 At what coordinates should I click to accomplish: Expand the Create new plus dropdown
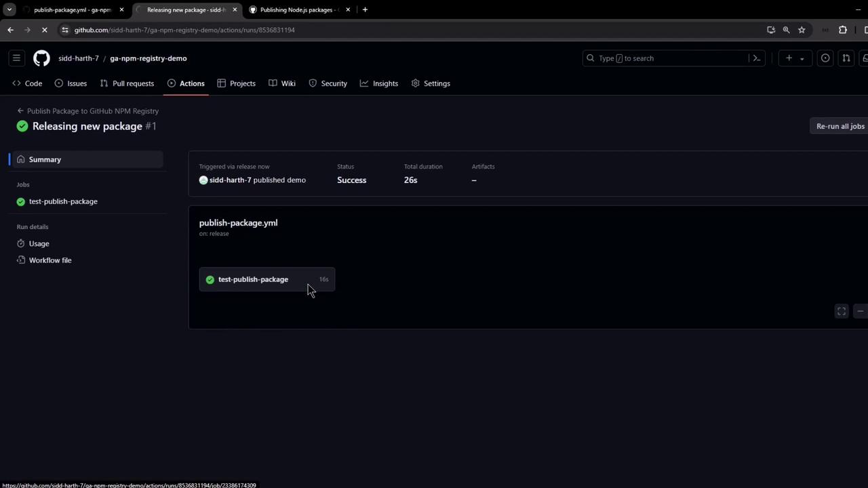[x=795, y=58]
